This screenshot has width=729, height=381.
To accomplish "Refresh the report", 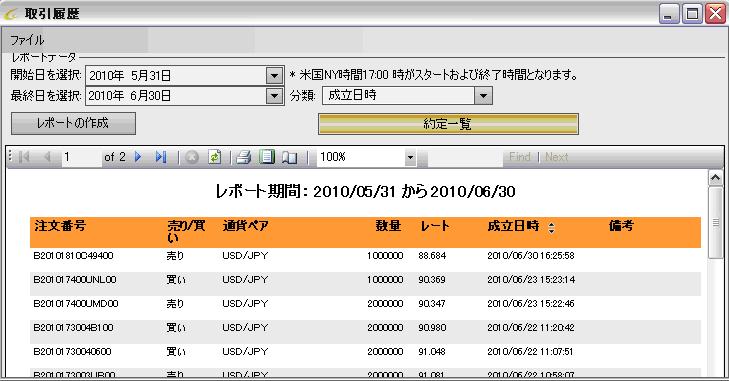I will [214, 157].
